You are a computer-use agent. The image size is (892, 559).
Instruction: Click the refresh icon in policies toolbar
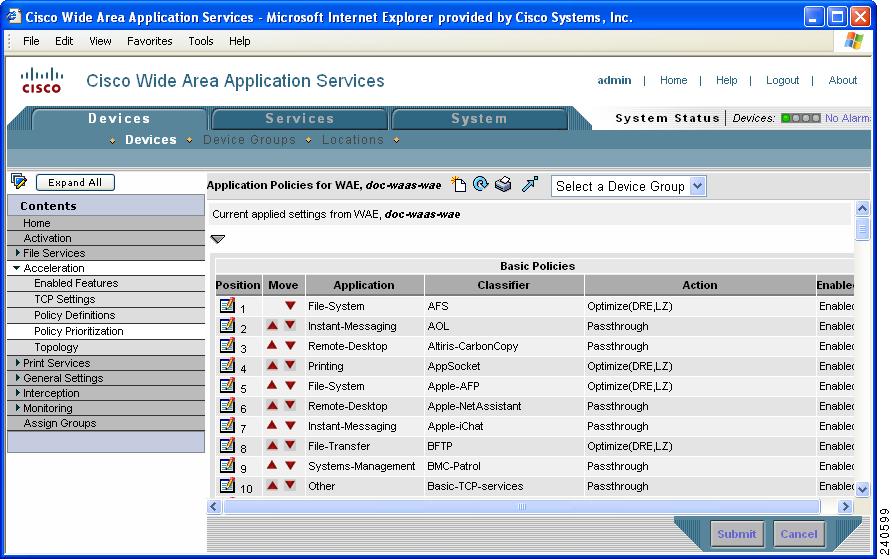tap(481, 184)
